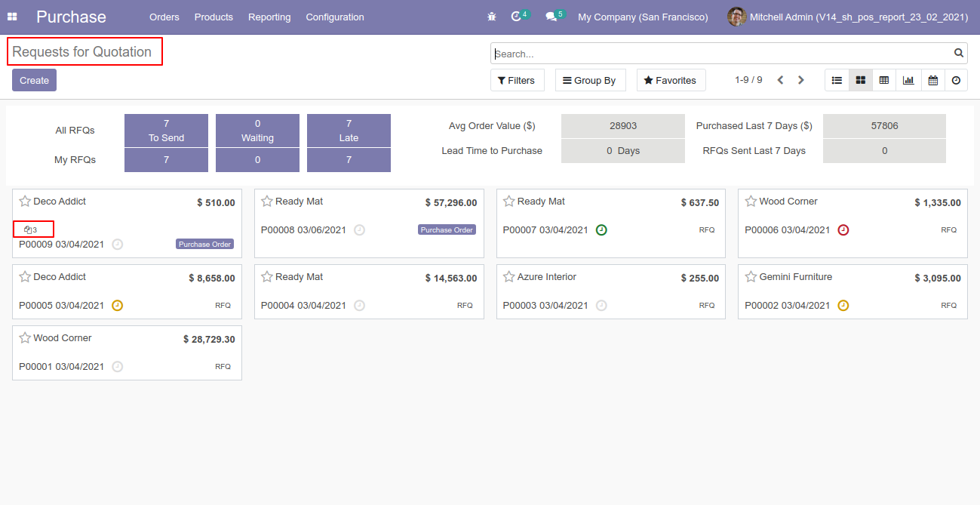Open activity clock on P00004 card
Image resolution: width=980 pixels, height=505 pixels.
[360, 305]
